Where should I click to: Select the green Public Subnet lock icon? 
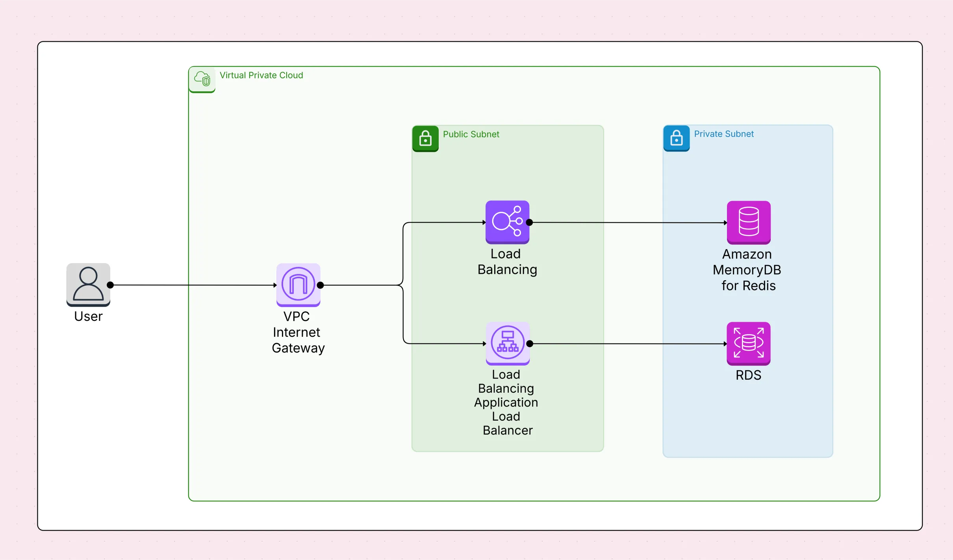pos(425,138)
